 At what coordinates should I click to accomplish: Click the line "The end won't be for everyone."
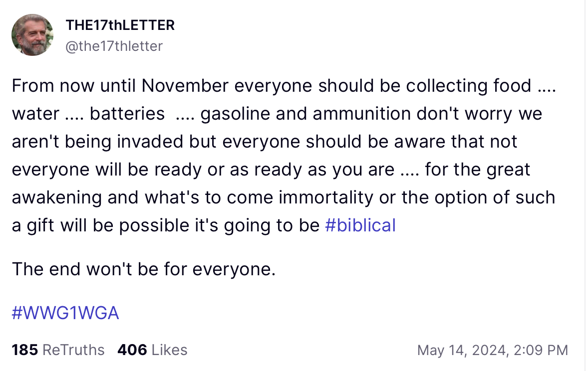pos(144,269)
